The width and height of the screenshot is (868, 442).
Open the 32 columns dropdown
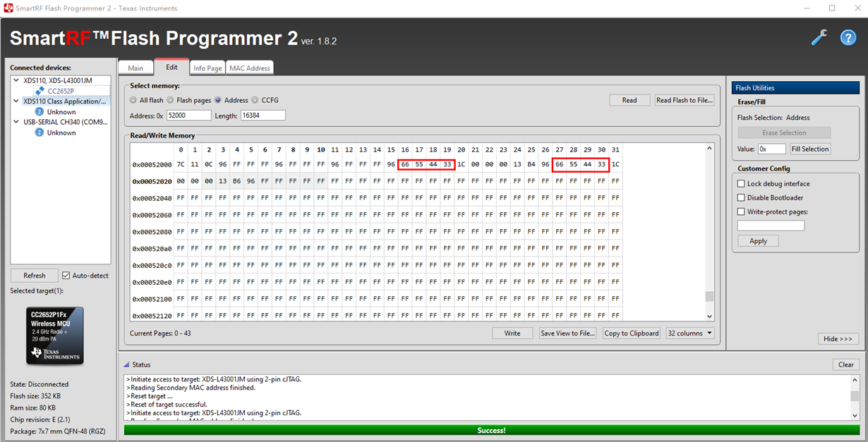tap(690, 333)
